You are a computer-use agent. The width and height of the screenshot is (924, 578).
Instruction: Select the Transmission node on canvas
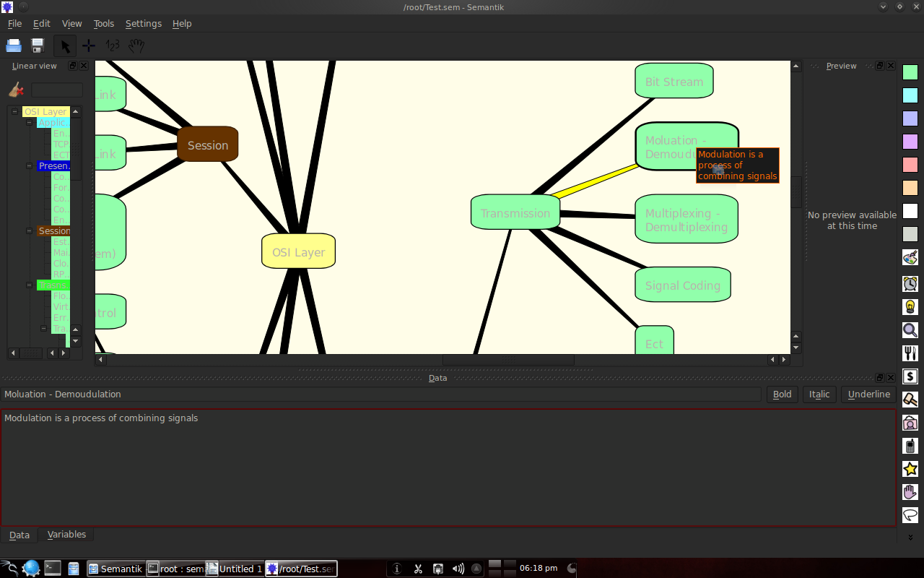[x=515, y=212]
